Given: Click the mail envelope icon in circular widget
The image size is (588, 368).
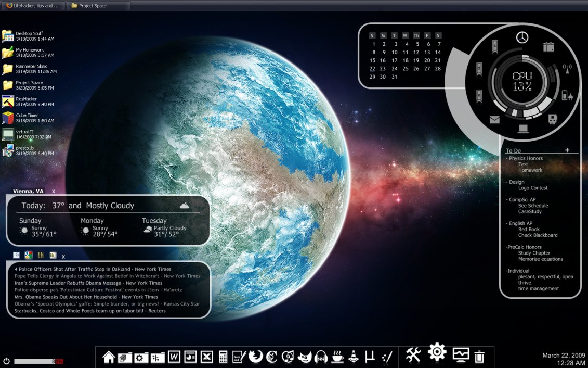Looking at the screenshot, I should tap(494, 120).
